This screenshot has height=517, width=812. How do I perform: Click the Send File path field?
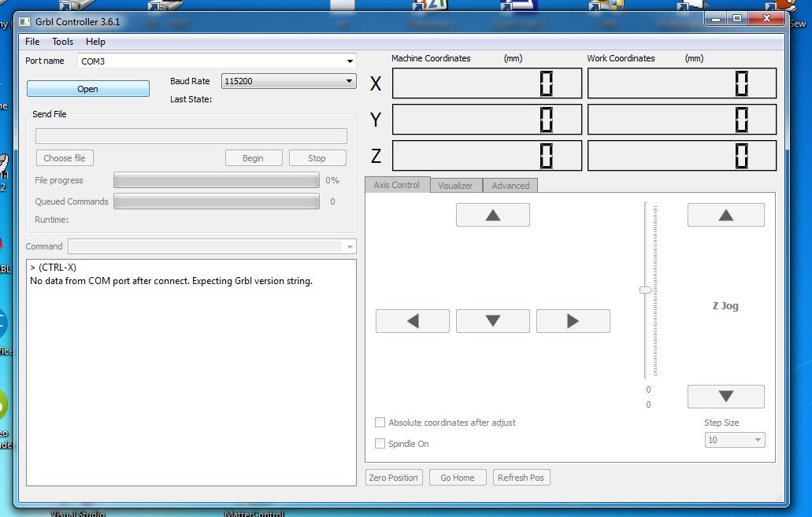coord(191,136)
